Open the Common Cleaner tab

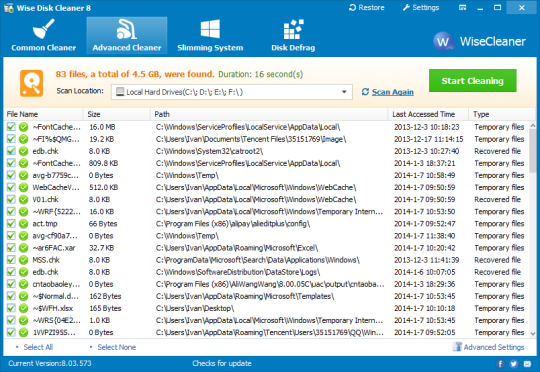point(44,35)
